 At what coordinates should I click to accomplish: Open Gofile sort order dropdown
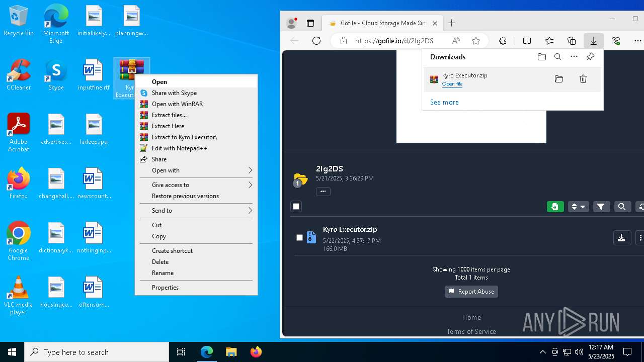(578, 207)
